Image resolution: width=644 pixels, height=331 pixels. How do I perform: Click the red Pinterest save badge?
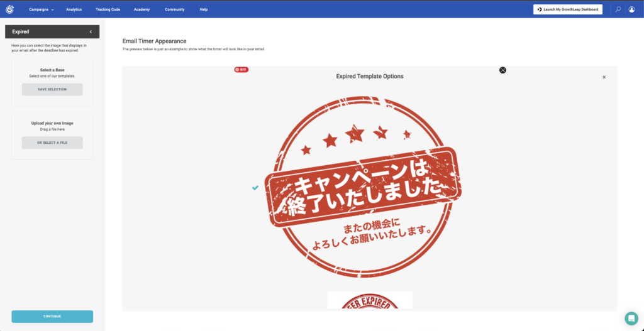[x=241, y=70]
